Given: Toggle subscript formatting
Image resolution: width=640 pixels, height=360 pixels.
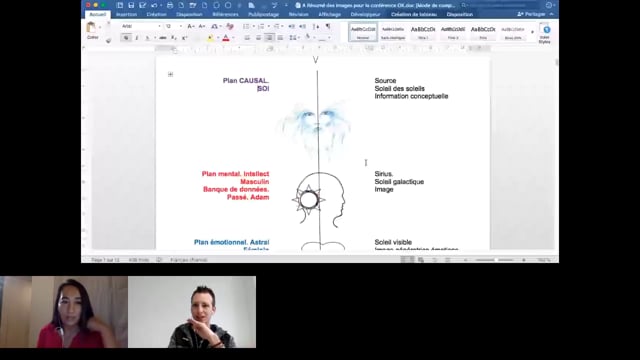Looking at the screenshot, I should pos(173,38).
